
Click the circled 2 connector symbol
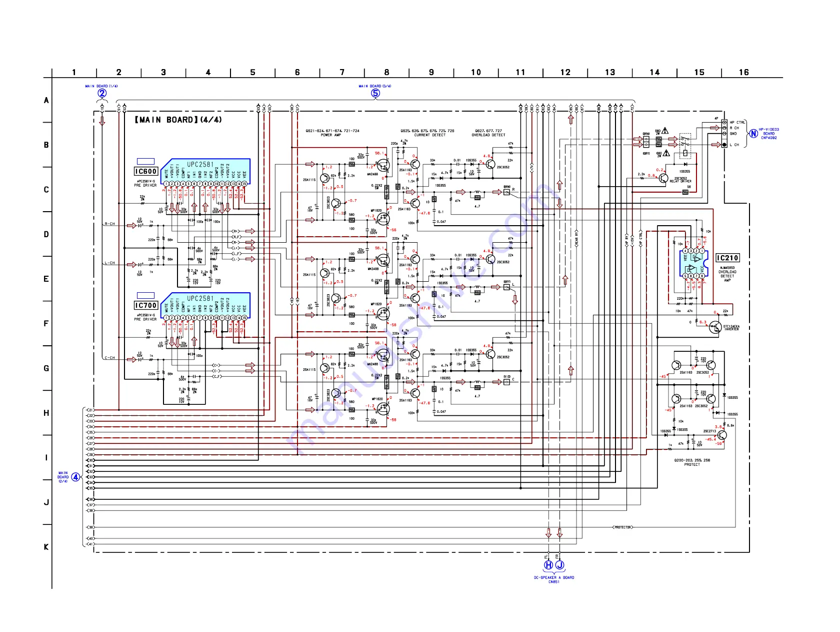(x=102, y=93)
